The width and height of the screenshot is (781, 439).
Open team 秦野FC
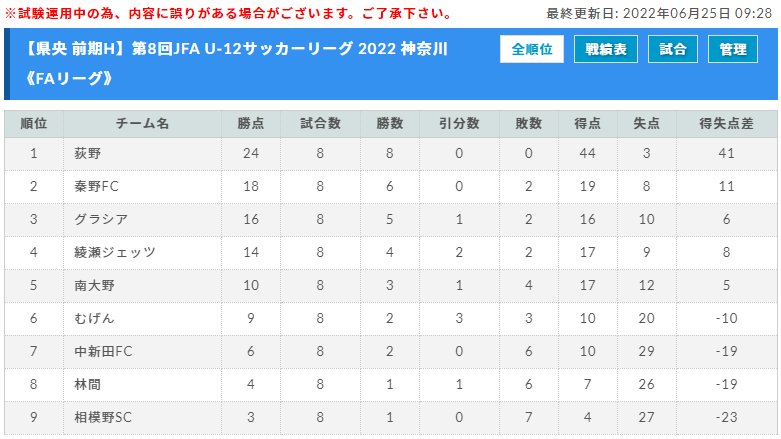tap(97, 186)
